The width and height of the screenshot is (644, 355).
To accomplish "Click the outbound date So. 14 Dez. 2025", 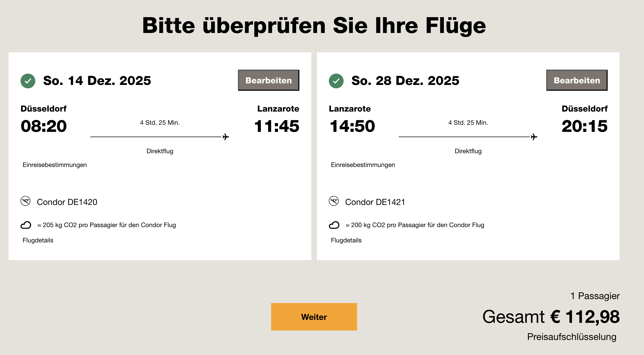I will (97, 81).
